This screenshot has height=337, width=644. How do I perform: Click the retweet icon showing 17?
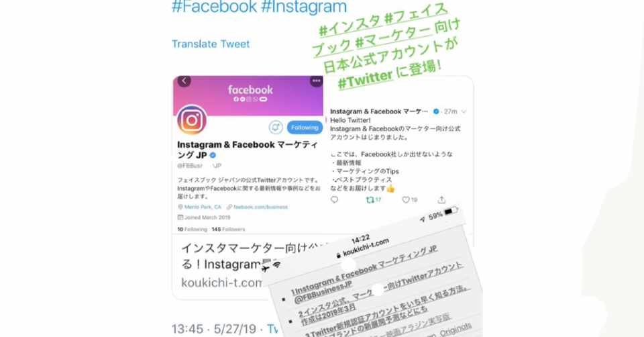374,200
